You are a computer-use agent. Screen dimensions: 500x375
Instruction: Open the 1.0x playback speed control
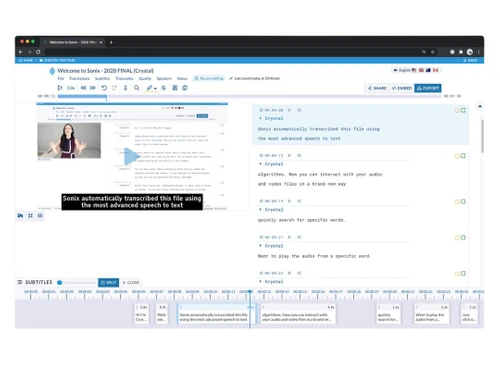[x=71, y=88]
